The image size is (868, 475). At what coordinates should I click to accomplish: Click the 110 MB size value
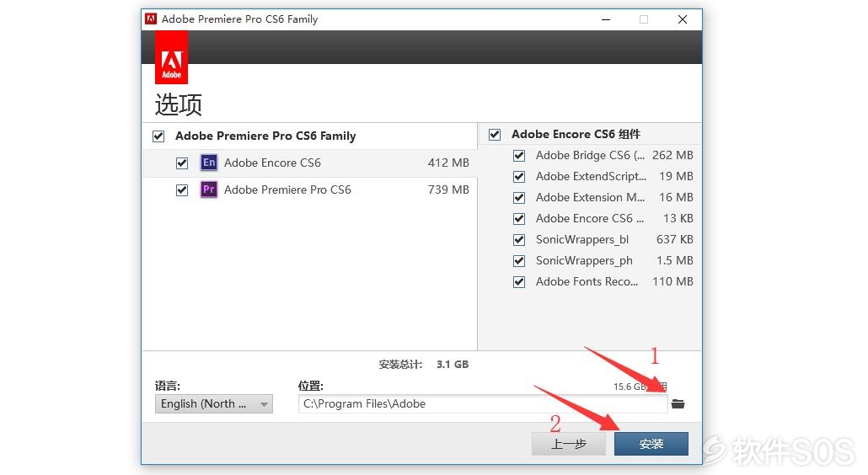click(672, 281)
